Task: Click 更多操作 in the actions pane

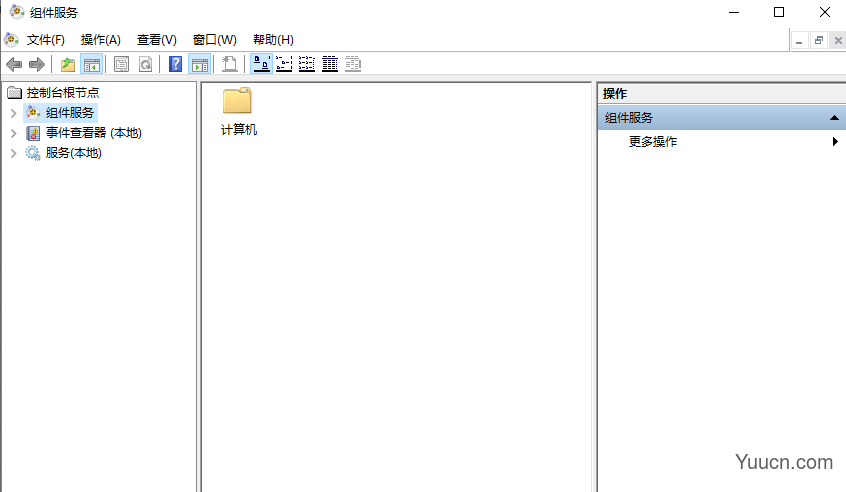Action: coord(653,142)
